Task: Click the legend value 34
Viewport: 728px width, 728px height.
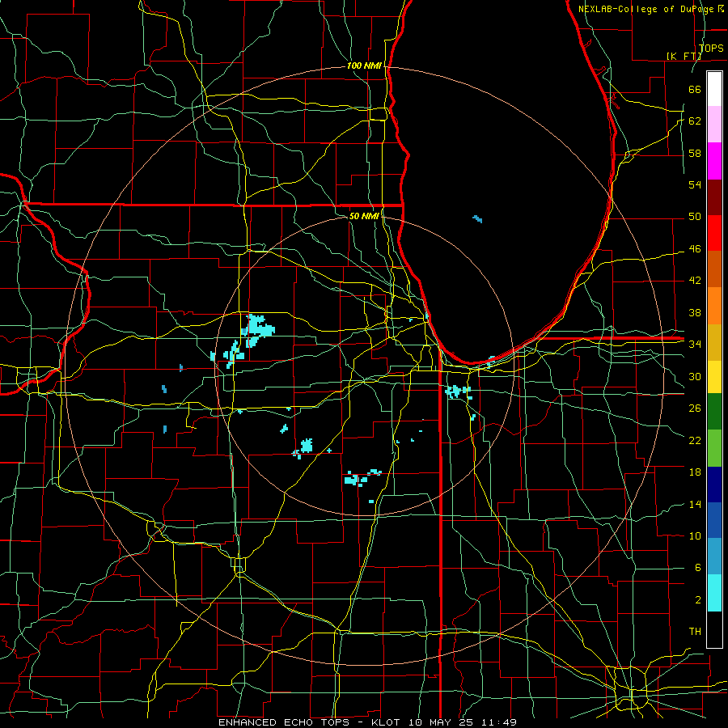Action: point(695,345)
